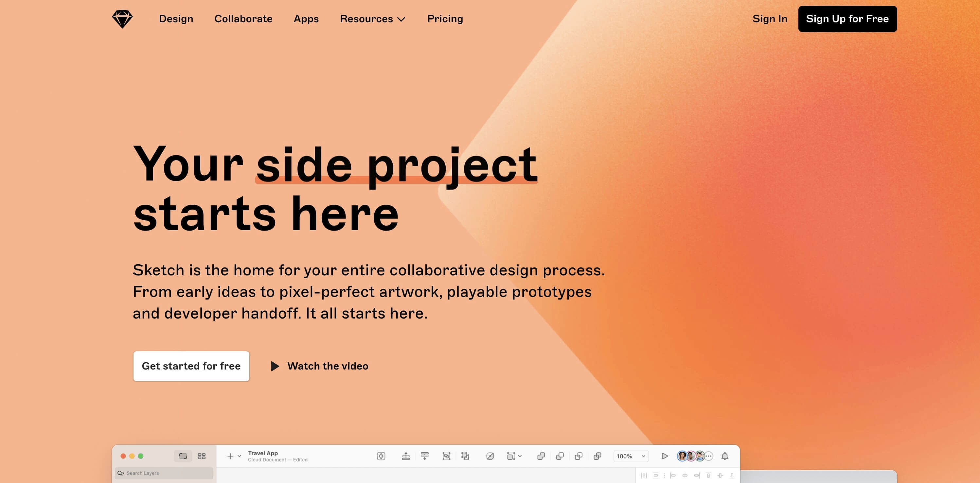Play Watch the video
The image size is (980, 483).
pyautogui.click(x=319, y=366)
